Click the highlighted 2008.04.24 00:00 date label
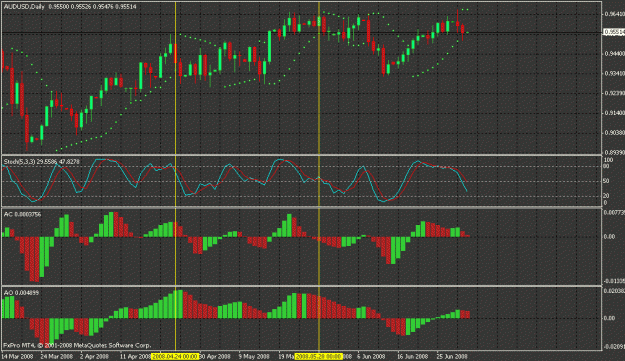The width and height of the screenshot is (625, 361). click(175, 356)
